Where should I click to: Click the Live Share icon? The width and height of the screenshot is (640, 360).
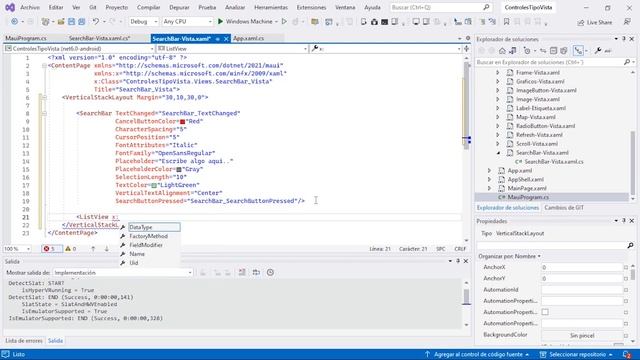(x=581, y=22)
